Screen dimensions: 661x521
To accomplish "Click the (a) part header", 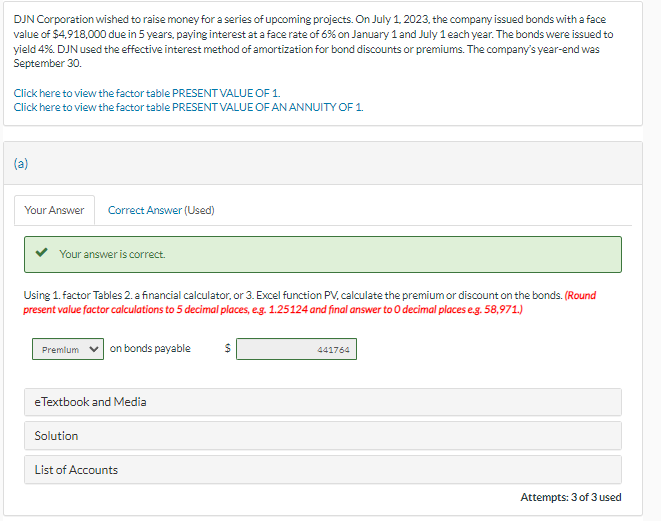I will 323,163.
